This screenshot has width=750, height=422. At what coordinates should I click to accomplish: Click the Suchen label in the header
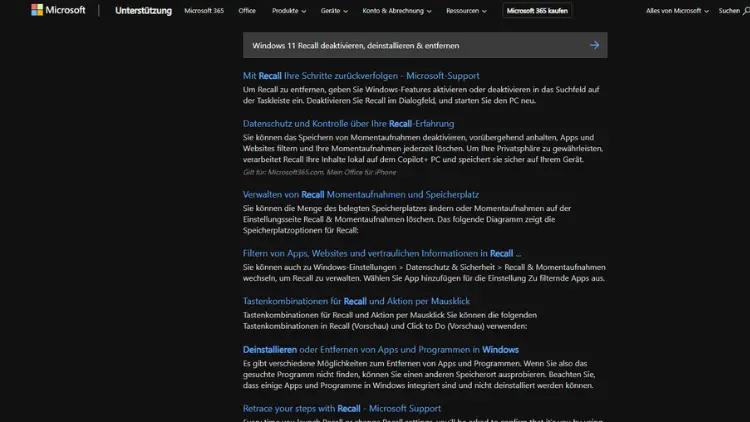coord(729,11)
